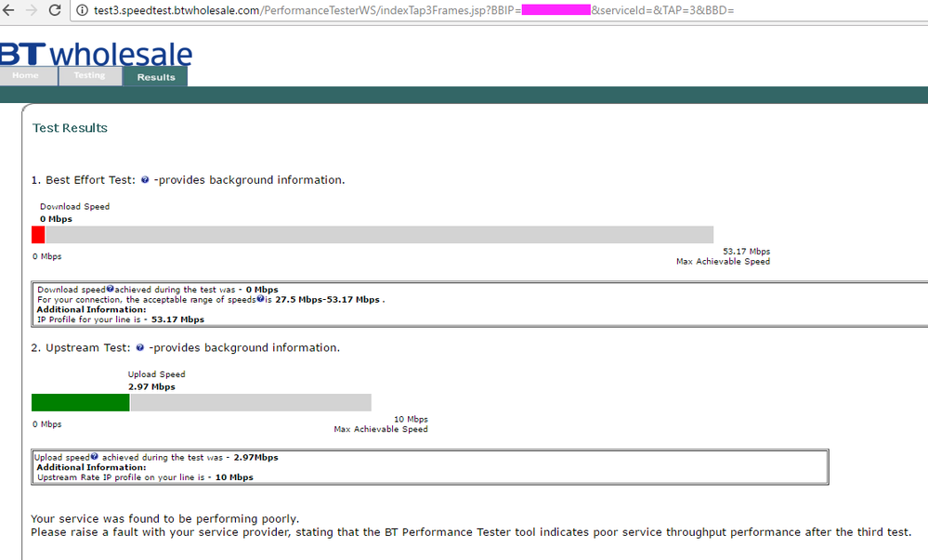Image resolution: width=928 pixels, height=560 pixels.
Task: Click help icon beside Upstream Test
Action: (139, 347)
